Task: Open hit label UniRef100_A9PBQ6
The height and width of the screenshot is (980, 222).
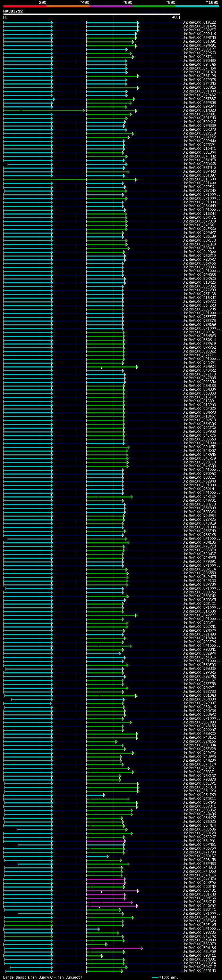Action: coord(199,103)
